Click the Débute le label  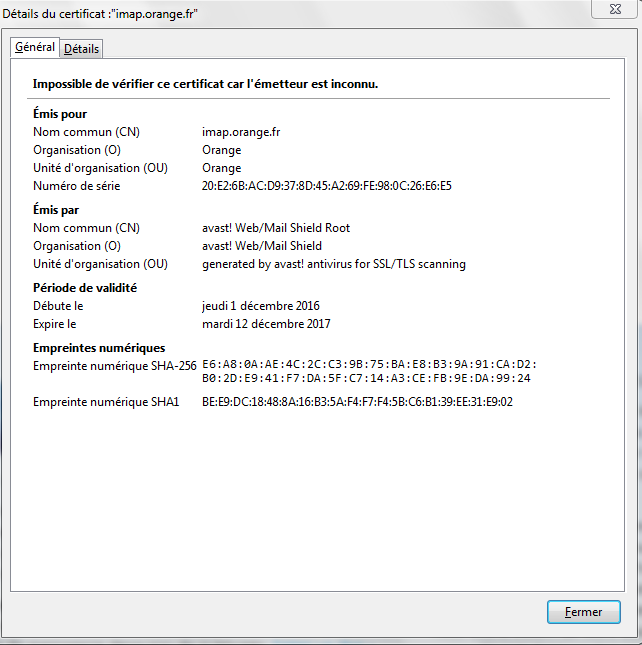pyautogui.click(x=58, y=306)
